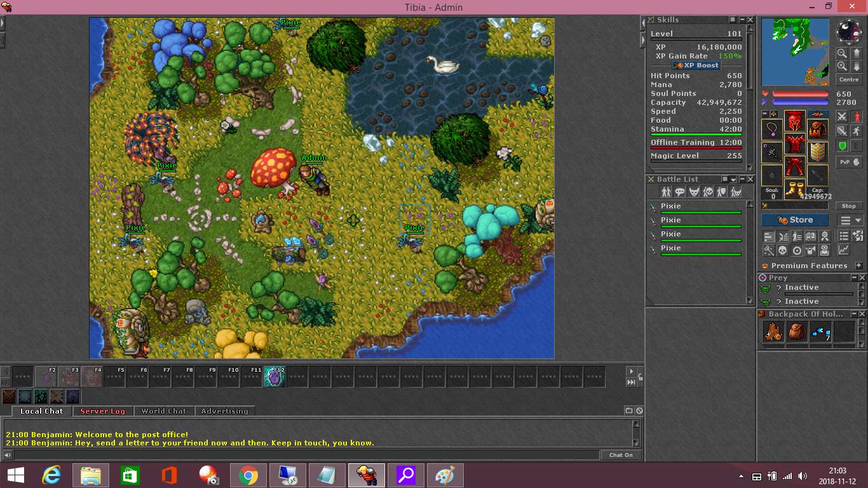Open the hamburger options dropdown menu
Image resolution: width=868 pixels, height=488 pixels.
click(850, 220)
